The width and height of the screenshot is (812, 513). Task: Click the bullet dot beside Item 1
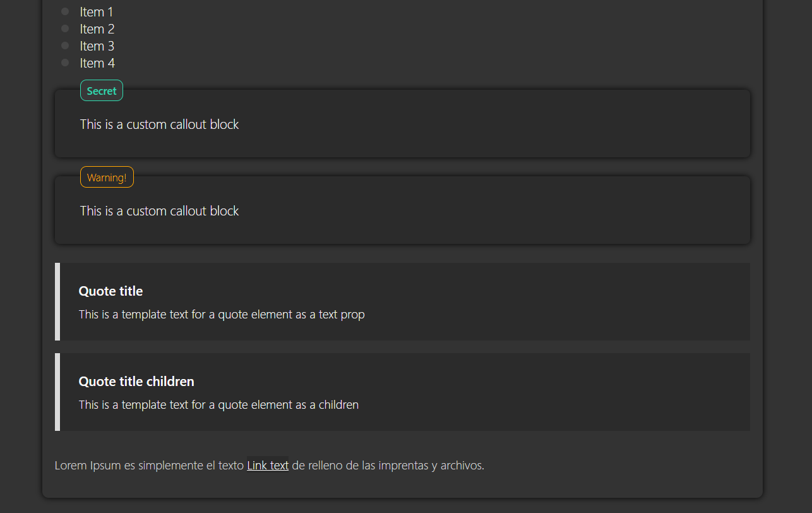pyautogui.click(x=65, y=11)
